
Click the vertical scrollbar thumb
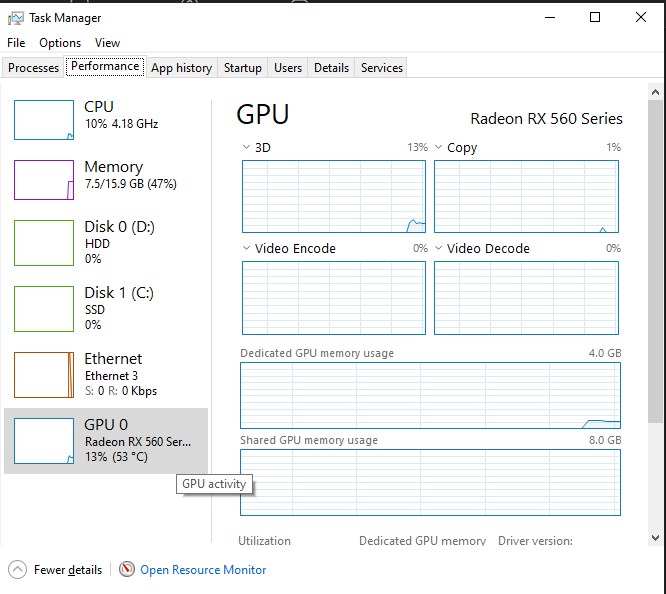click(655, 261)
